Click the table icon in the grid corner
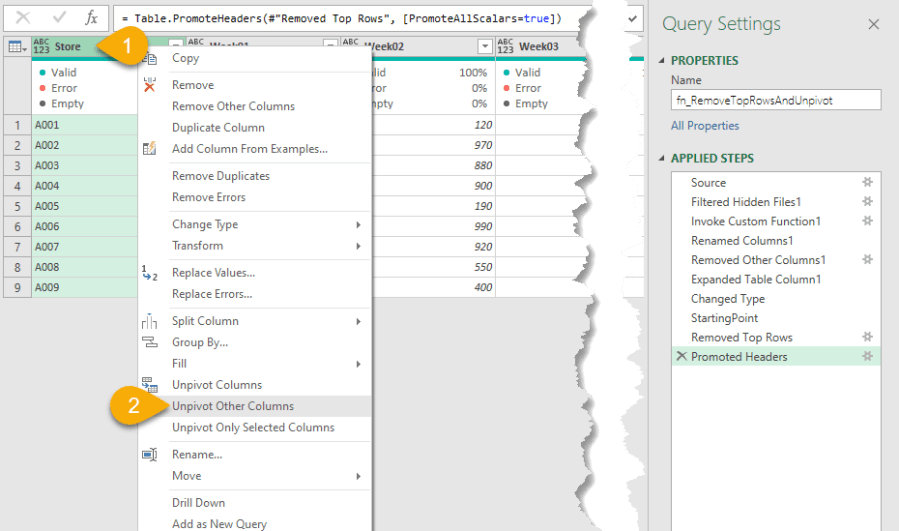Viewport: 899px width, 531px height. click(x=16, y=47)
